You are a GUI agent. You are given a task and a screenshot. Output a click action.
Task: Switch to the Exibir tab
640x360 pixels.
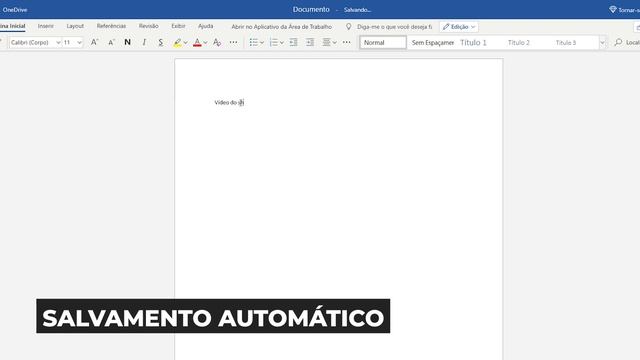click(178, 26)
